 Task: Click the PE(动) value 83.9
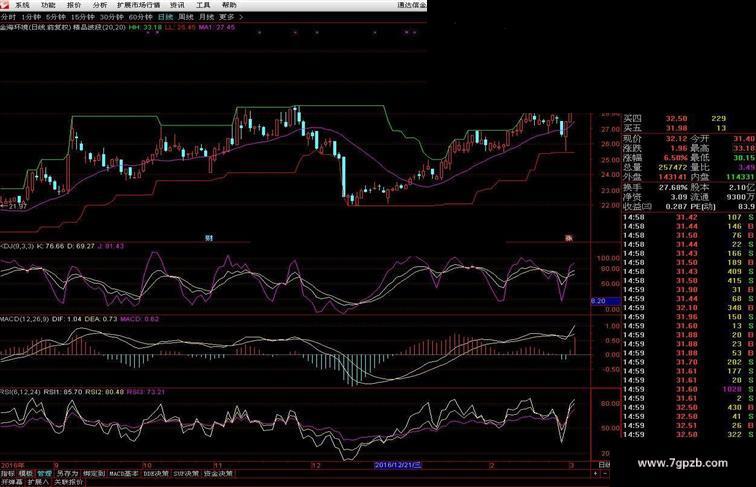point(746,206)
